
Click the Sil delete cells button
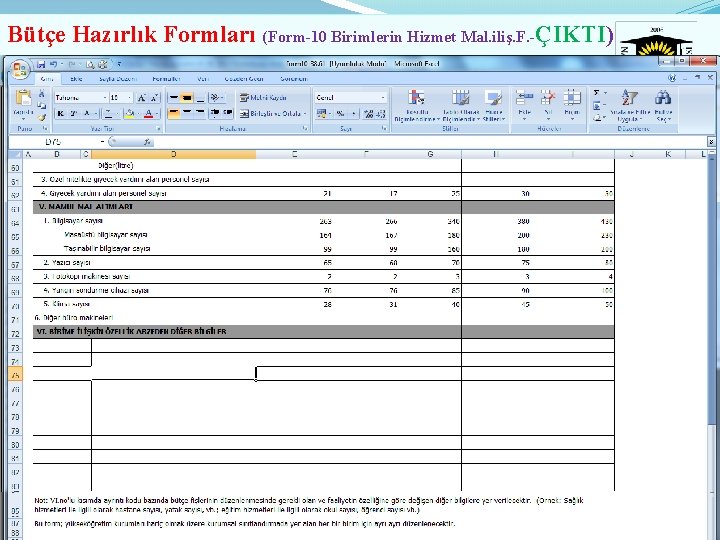tap(548, 106)
